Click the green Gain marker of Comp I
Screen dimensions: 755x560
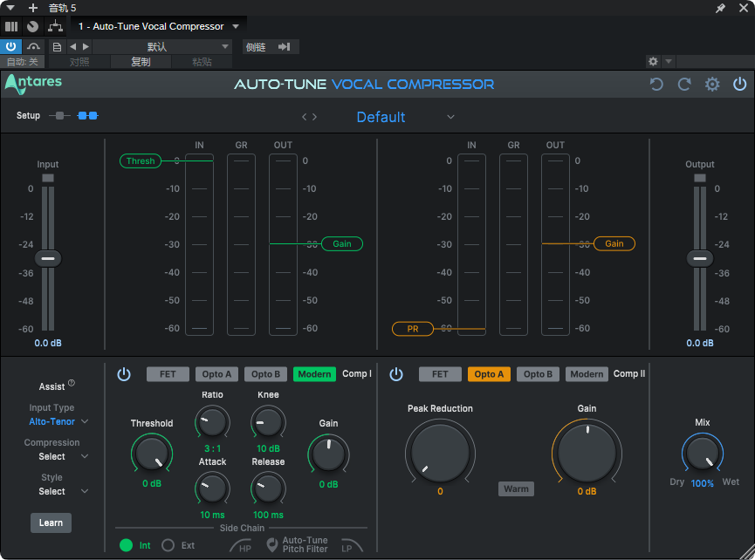342,244
